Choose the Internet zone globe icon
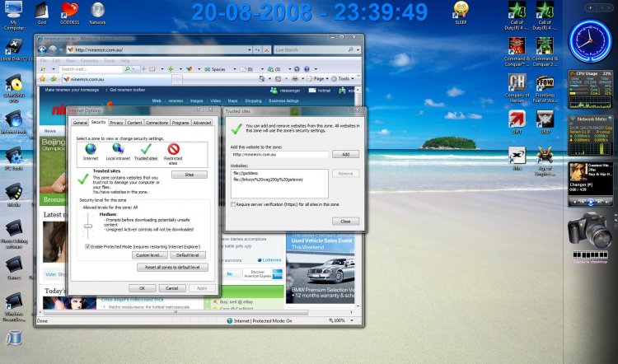The height and width of the screenshot is (364, 618). point(91,149)
